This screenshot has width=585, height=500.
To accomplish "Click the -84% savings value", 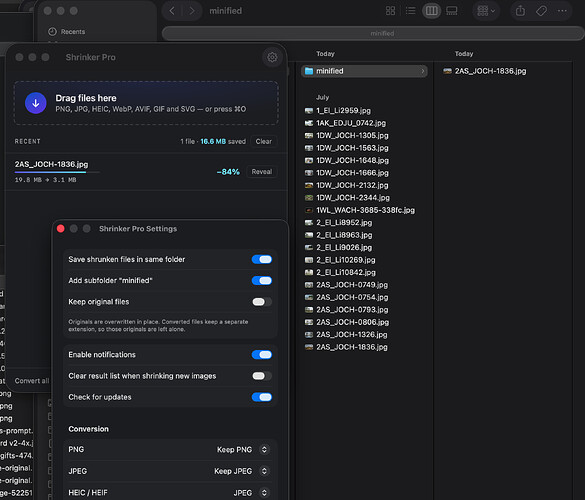I will click(228, 172).
